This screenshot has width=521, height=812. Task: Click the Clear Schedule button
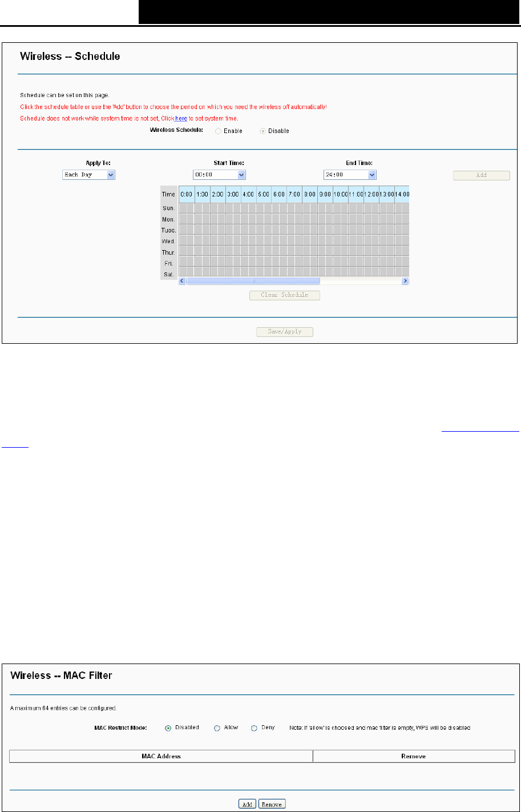click(x=285, y=295)
